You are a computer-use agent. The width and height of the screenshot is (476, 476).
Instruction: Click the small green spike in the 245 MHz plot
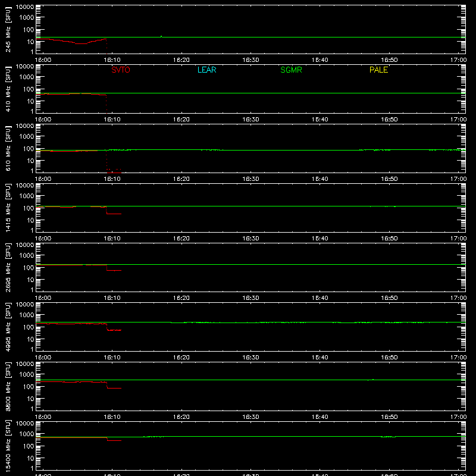click(x=161, y=36)
